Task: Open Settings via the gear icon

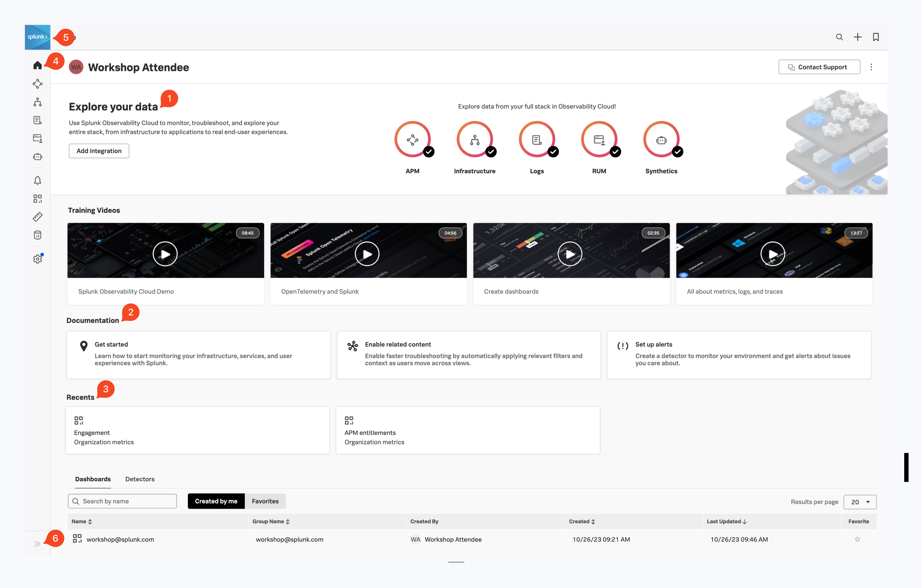Action: point(38,259)
